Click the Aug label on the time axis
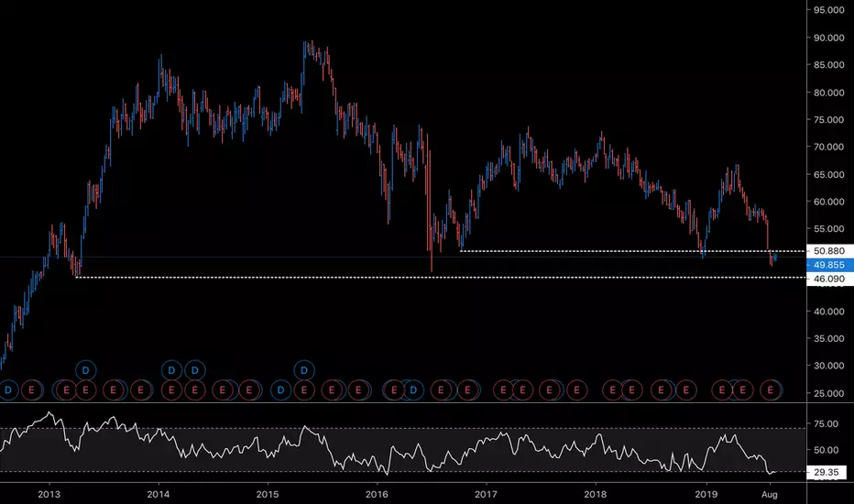Image resolution: width=854 pixels, height=504 pixels. [x=769, y=494]
